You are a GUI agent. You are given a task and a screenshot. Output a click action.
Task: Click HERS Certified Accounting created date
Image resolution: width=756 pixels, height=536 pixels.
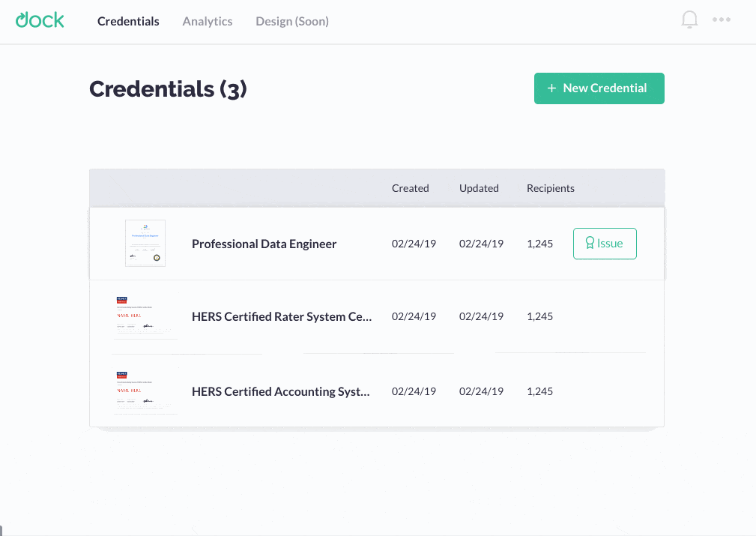coord(414,391)
